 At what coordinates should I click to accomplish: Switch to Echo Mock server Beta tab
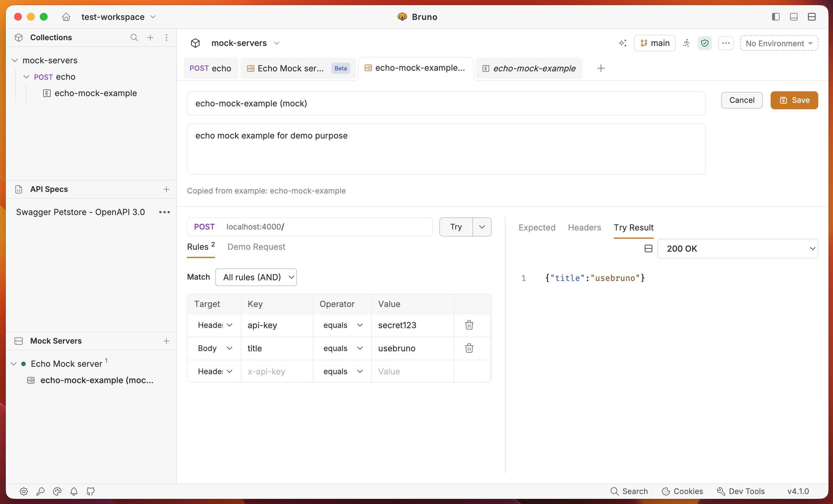tap(298, 68)
